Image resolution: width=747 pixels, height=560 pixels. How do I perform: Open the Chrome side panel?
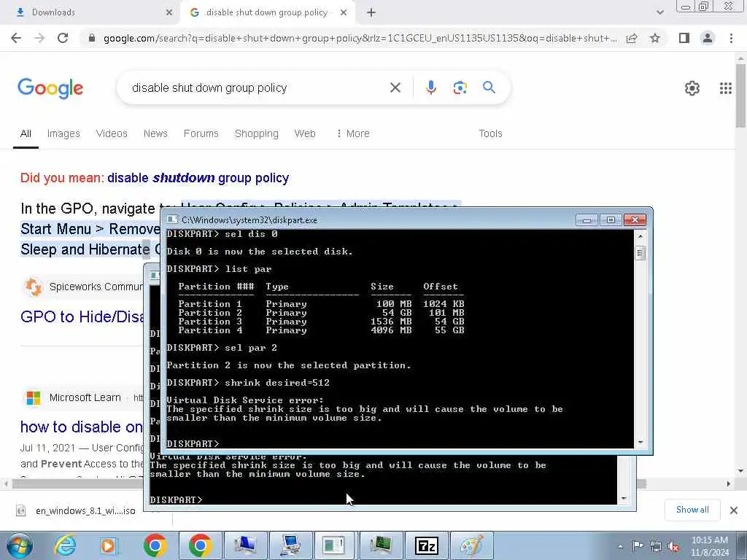click(x=684, y=38)
